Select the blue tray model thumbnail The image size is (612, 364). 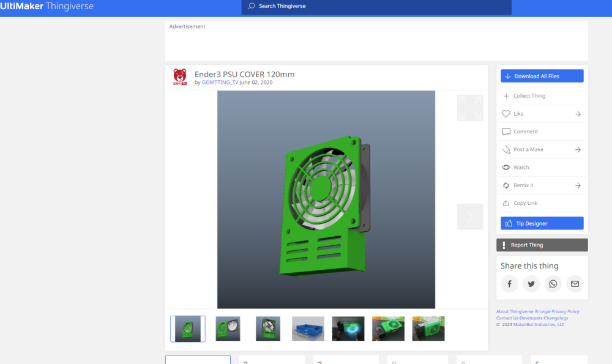coord(308,329)
